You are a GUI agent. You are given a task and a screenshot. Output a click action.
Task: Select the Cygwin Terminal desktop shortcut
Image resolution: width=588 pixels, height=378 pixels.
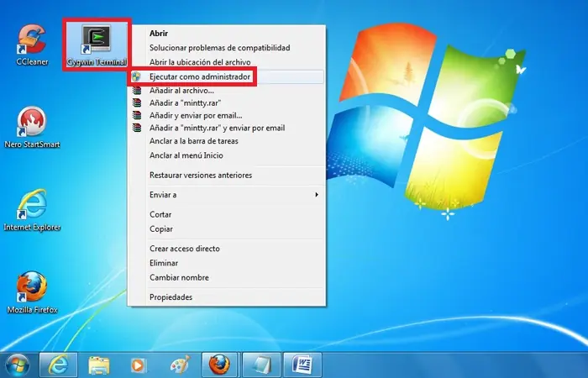[97, 45]
